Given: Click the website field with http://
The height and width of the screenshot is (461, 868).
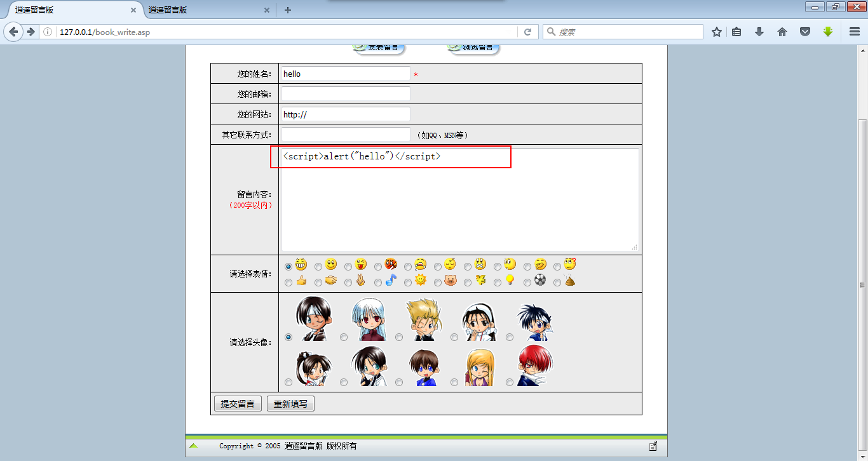Looking at the screenshot, I should pos(346,114).
